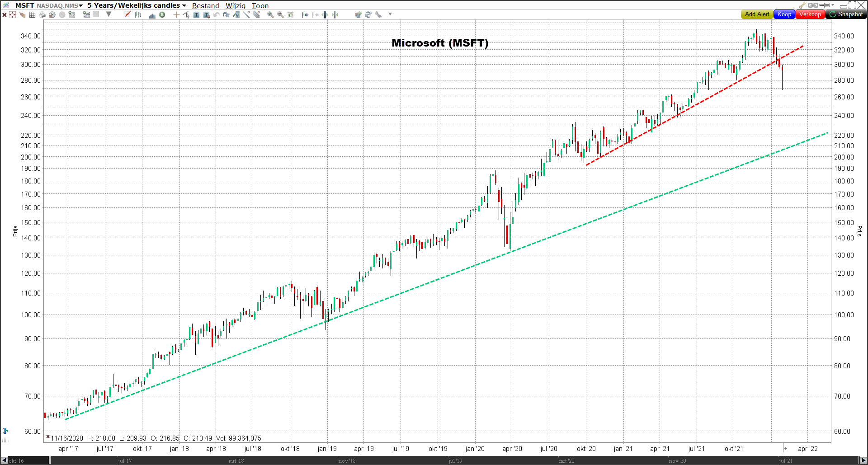Open the data grid table icon
This screenshot has width=868, height=465.
tap(32, 15)
